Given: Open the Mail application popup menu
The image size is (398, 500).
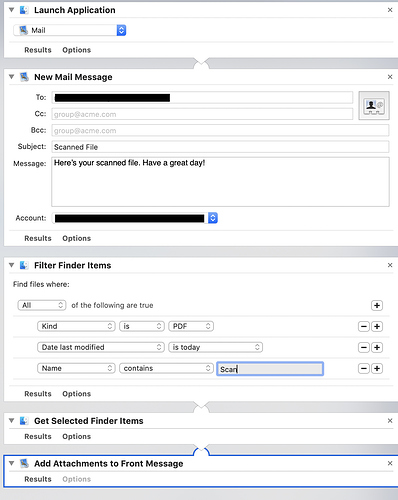Looking at the screenshot, I should pyautogui.click(x=70, y=30).
